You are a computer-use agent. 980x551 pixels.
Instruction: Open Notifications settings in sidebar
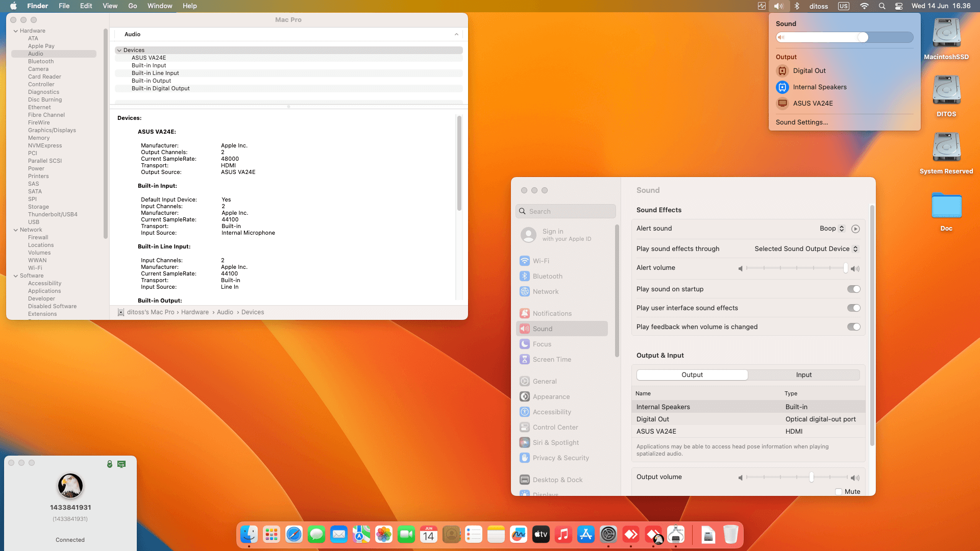point(562,314)
